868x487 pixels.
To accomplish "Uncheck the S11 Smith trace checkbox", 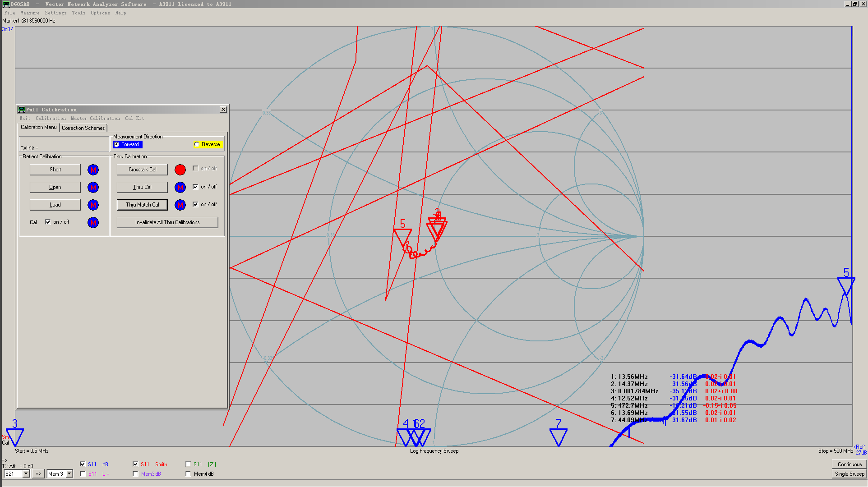I will [135, 464].
